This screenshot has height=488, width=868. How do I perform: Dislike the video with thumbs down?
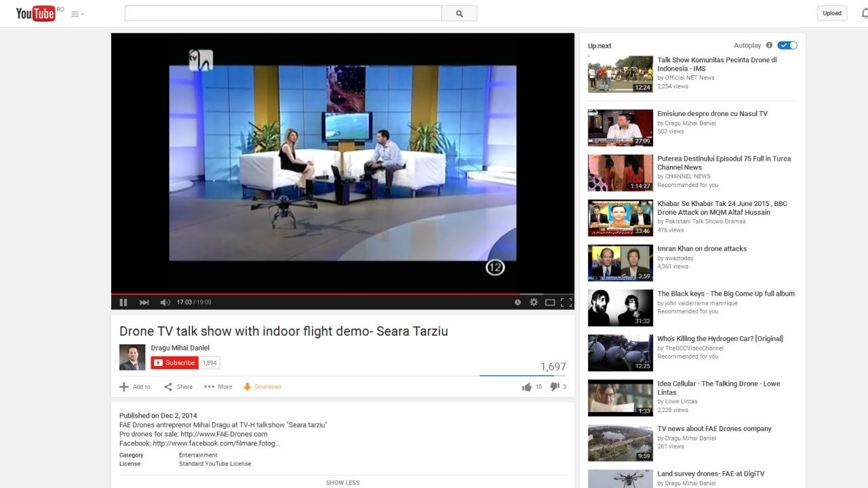click(554, 387)
